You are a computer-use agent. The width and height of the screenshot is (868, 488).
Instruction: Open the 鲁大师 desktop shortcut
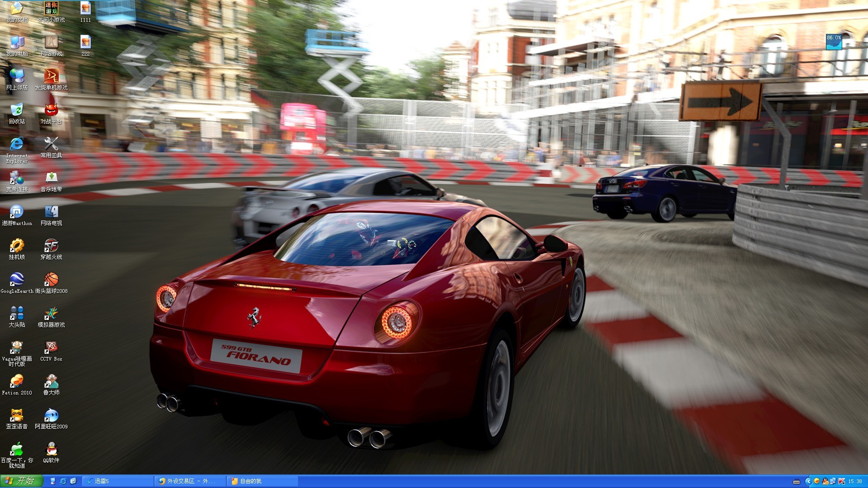point(51,382)
